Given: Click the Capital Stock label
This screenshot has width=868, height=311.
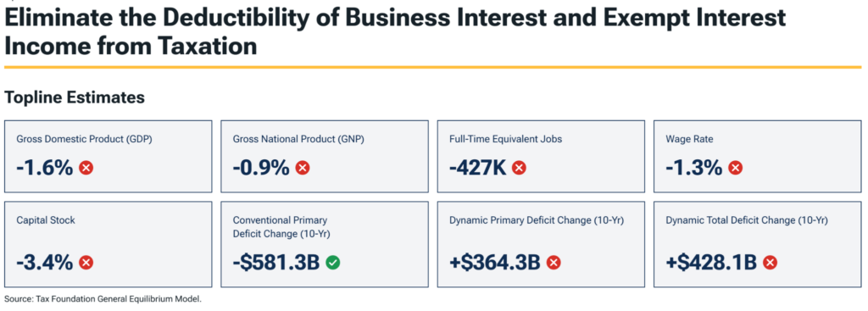Looking at the screenshot, I should 46,220.
